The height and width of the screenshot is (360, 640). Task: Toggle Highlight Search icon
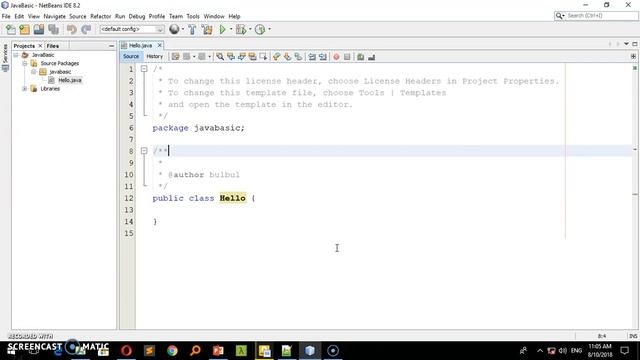[x=252, y=57]
